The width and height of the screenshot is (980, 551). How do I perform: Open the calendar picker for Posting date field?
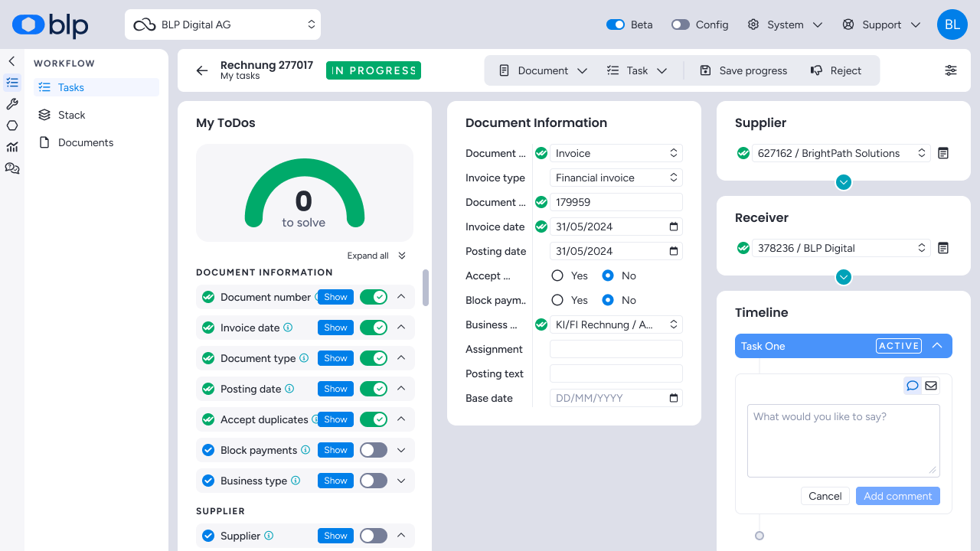tap(674, 251)
